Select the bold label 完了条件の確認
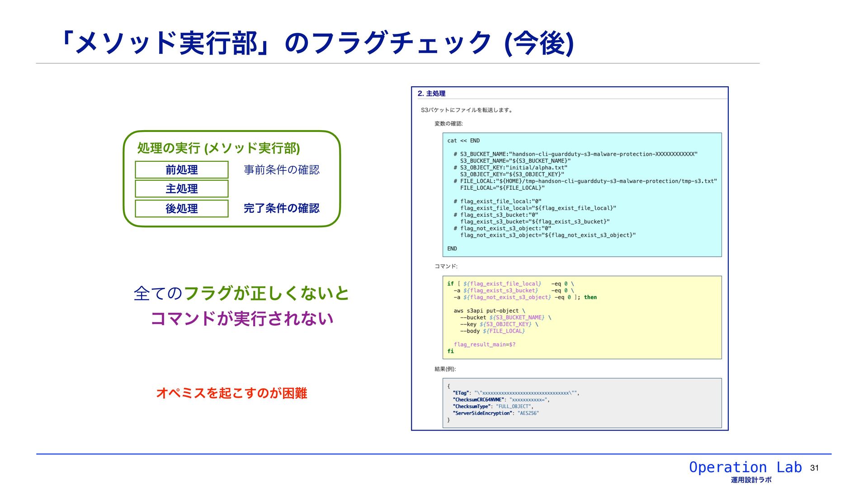This screenshot has width=868, height=488. click(282, 208)
